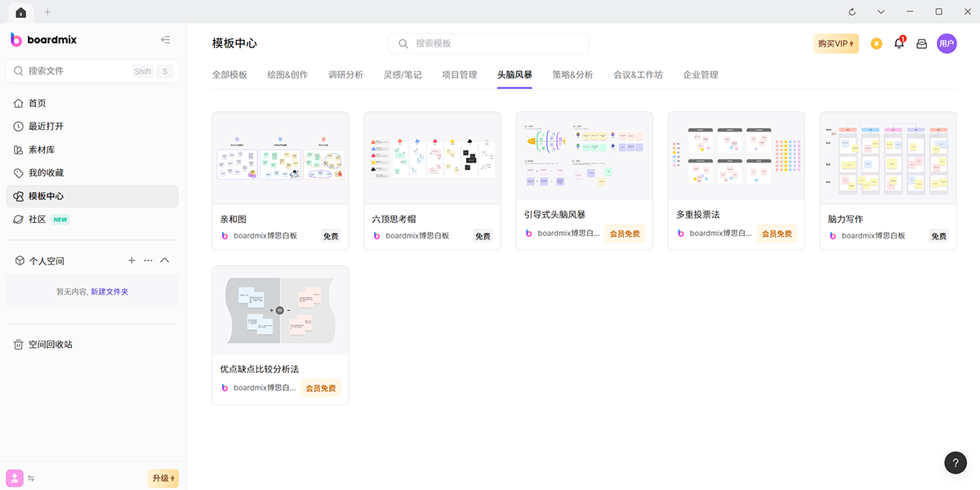Click the 新建文件夹 link
Viewport: 980px width, 490px height.
click(x=109, y=292)
